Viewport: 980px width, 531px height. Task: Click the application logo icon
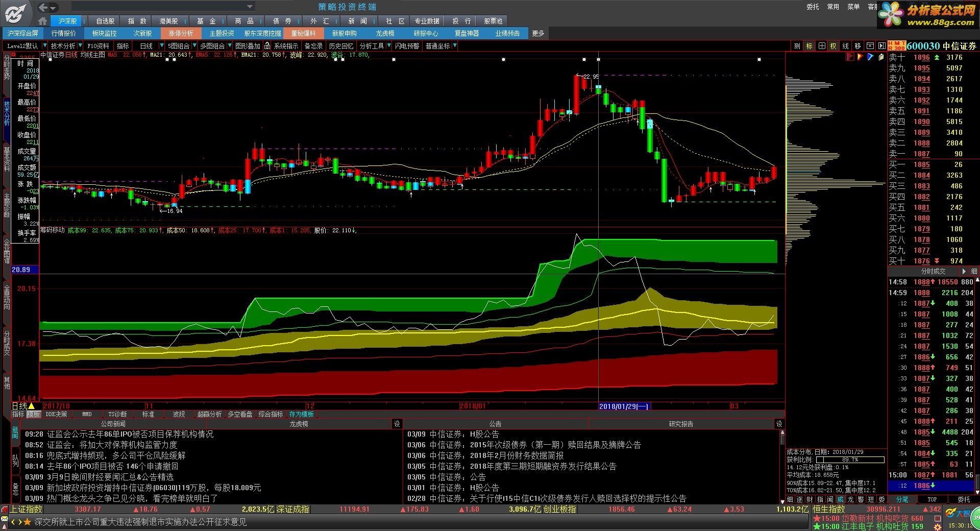pos(15,13)
